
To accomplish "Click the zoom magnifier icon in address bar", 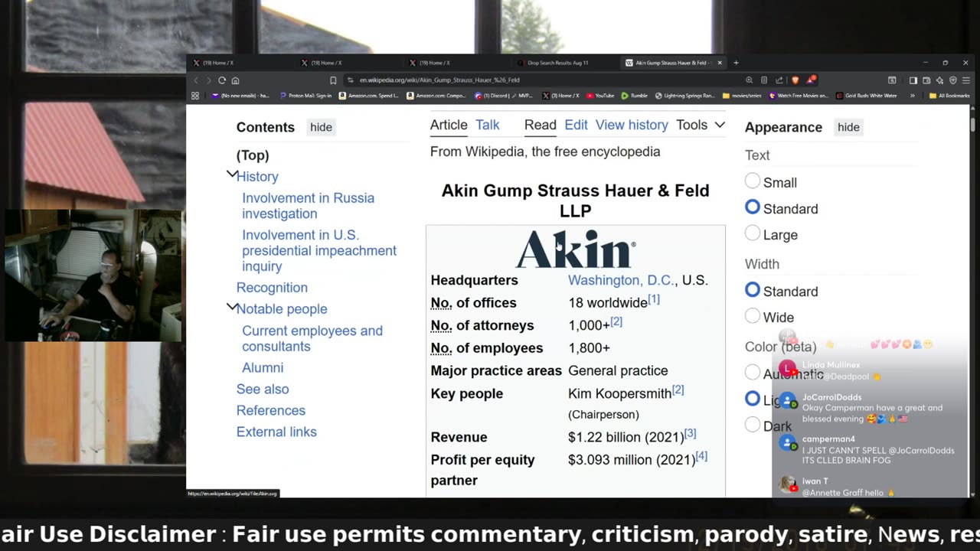I will 749,80.
